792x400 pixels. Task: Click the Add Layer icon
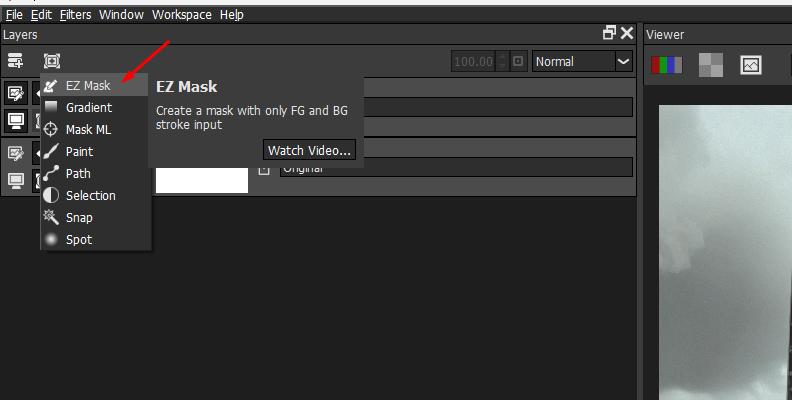[16, 61]
